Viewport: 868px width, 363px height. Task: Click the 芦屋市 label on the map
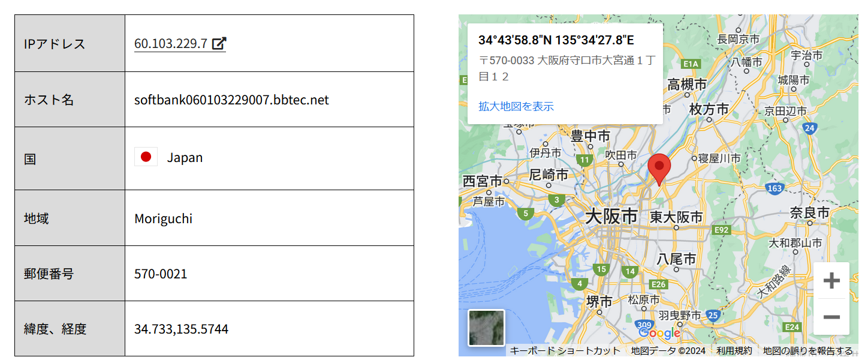489,202
